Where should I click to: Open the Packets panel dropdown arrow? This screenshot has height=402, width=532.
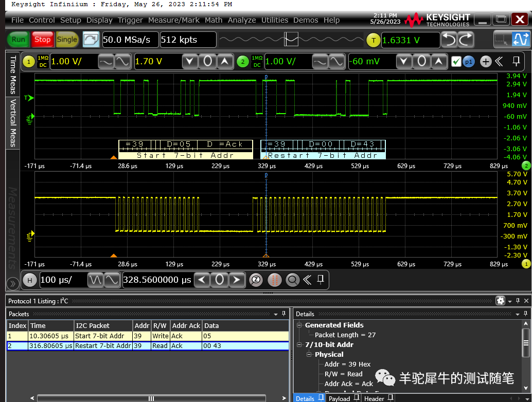click(276, 314)
